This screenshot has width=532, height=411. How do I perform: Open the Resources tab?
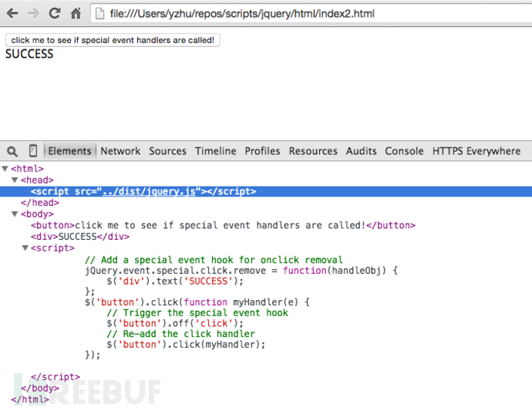[313, 151]
